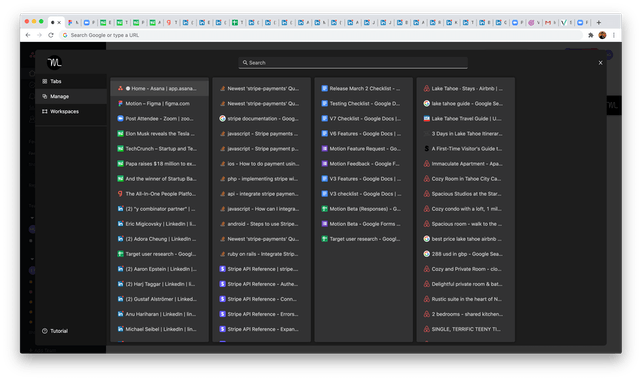Select 'best price lake tahoe airbnb' row

[x=466, y=239]
